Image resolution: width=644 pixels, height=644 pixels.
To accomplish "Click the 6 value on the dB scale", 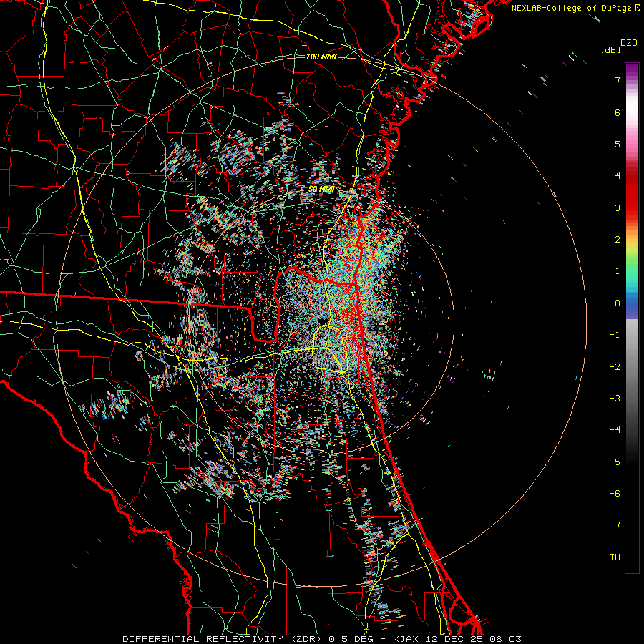I will [618, 112].
